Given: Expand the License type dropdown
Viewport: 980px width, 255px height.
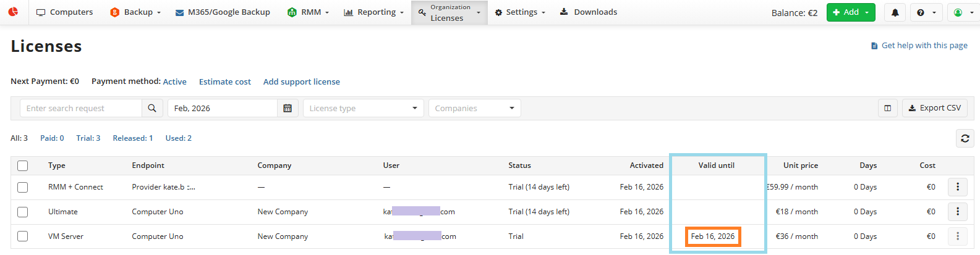Looking at the screenshot, I should [363, 108].
